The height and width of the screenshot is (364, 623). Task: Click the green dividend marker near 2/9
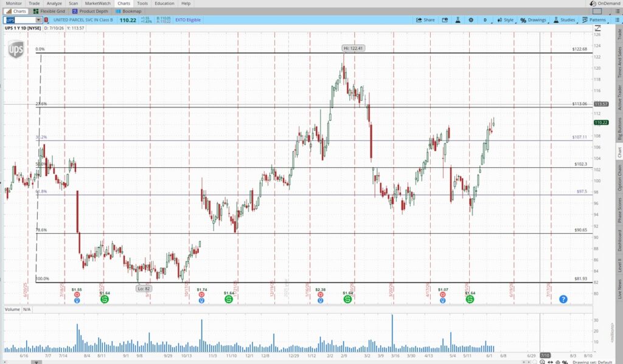347,300
